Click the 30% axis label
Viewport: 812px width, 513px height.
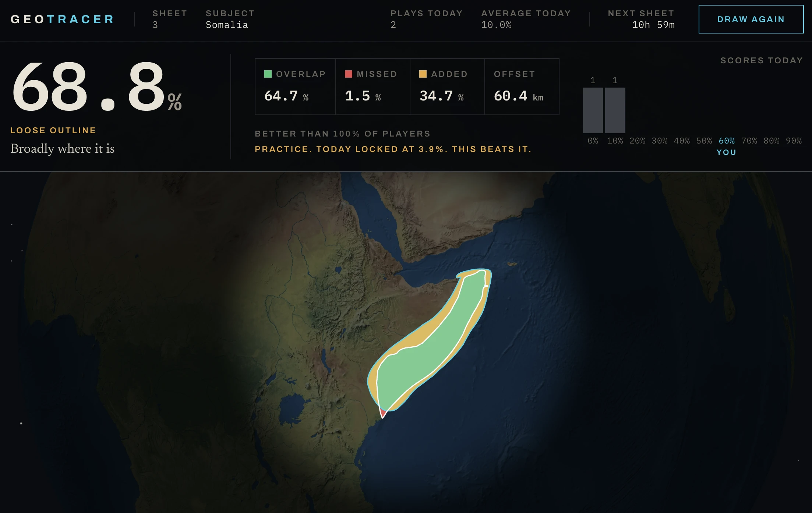[660, 141]
